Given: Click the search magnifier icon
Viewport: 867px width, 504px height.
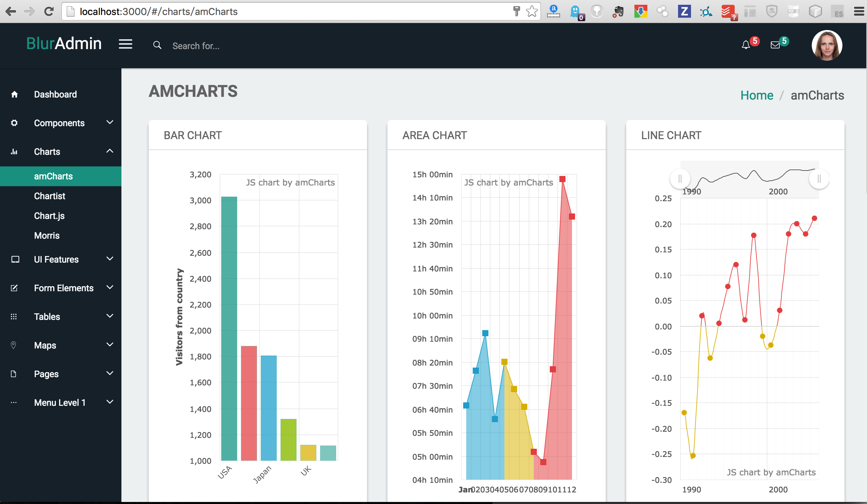Looking at the screenshot, I should tap(157, 45).
